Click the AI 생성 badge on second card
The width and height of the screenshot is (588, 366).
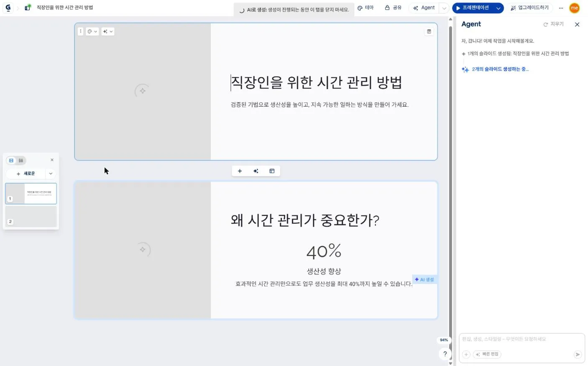424,279
